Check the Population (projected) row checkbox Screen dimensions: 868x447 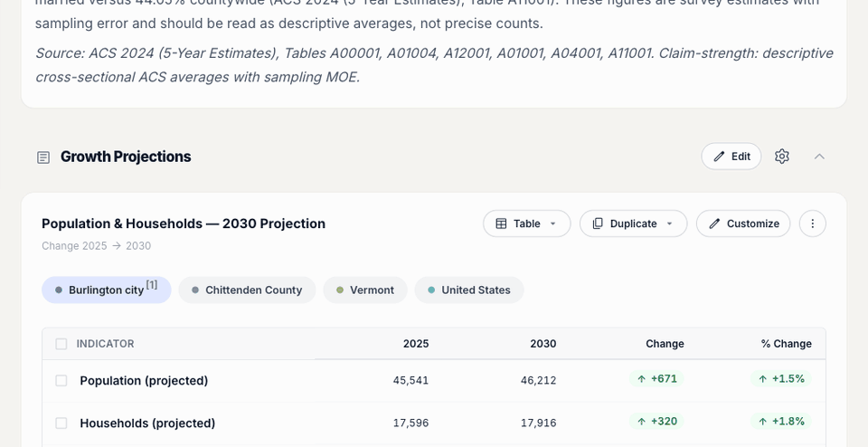61,381
